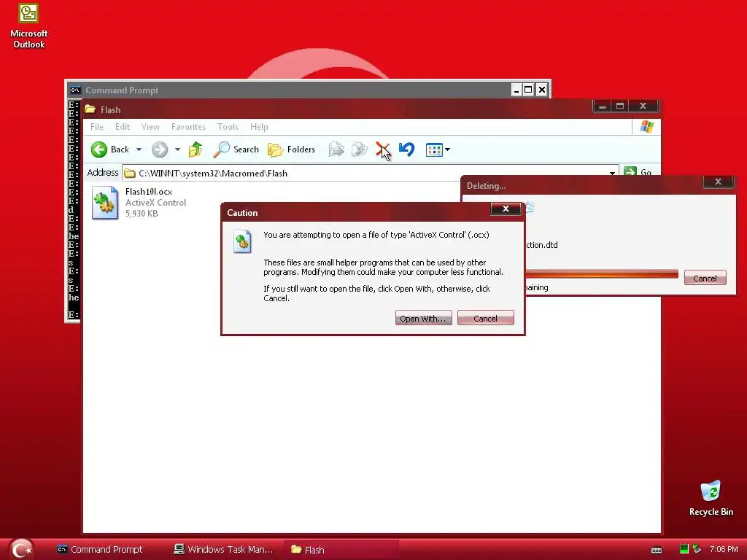Click Cancel in the Caution dialog
The image size is (747, 560).
tap(485, 318)
